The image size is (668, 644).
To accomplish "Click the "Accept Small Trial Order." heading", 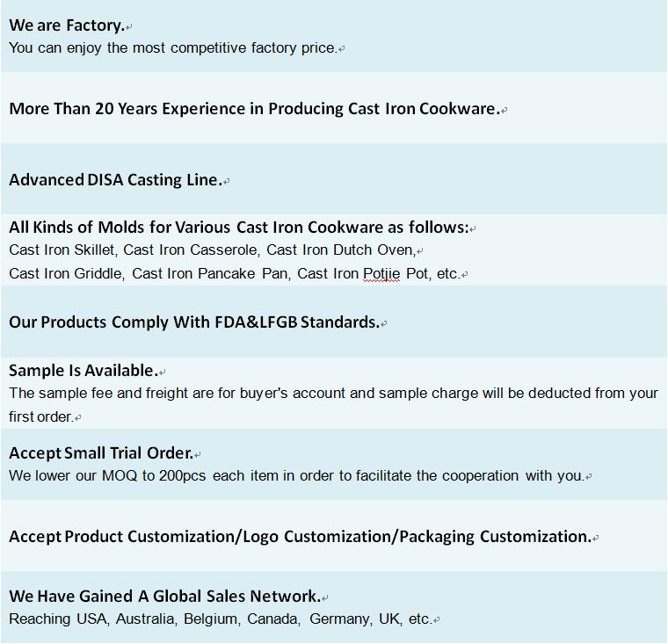I will (101, 453).
